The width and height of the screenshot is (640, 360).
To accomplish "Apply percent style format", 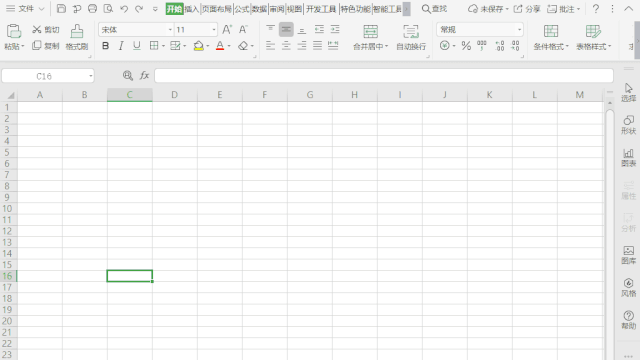I will tap(466, 46).
